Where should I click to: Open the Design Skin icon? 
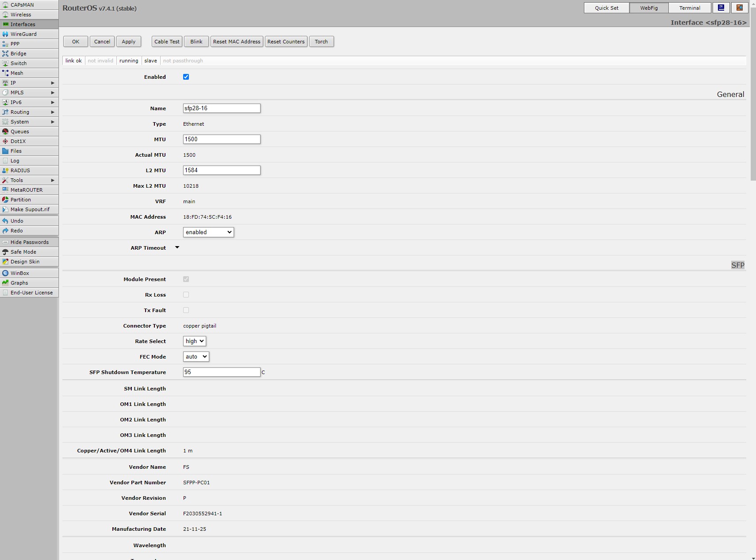point(5,262)
